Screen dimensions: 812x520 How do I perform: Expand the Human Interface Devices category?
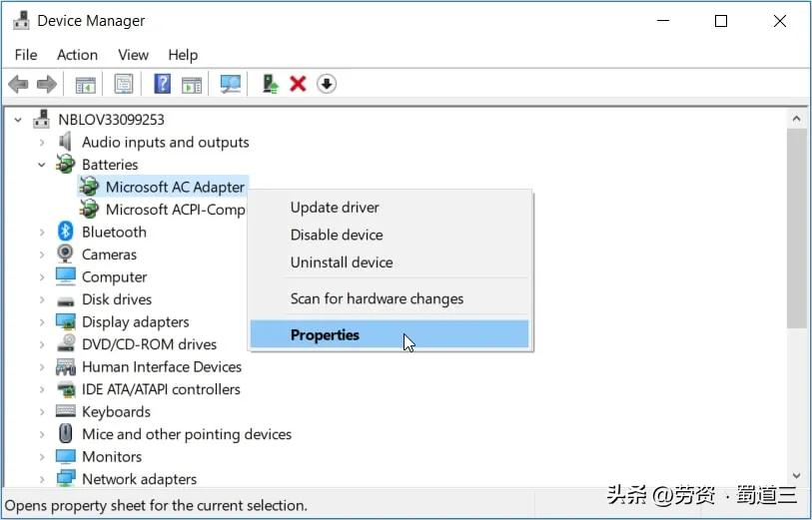(x=42, y=367)
